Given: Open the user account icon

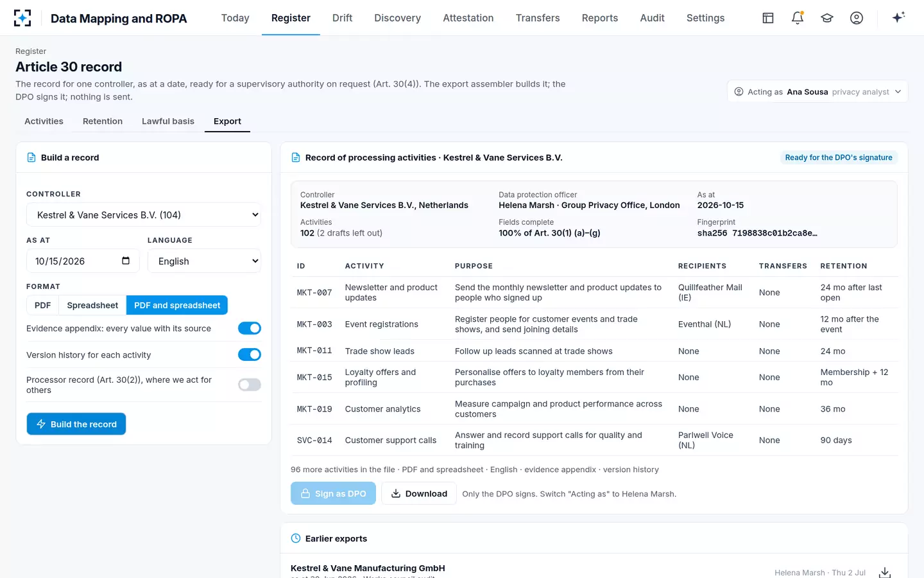Looking at the screenshot, I should (x=857, y=18).
